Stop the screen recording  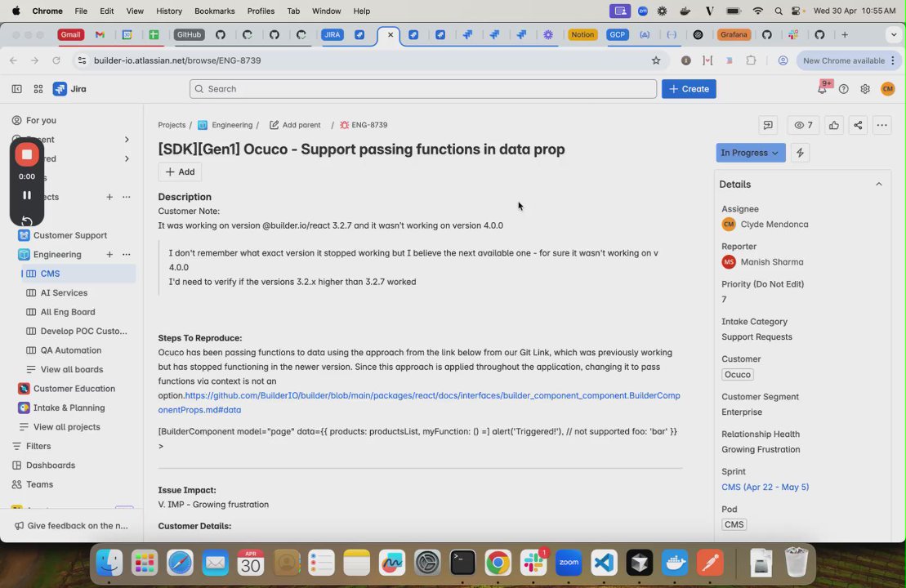[x=27, y=155]
